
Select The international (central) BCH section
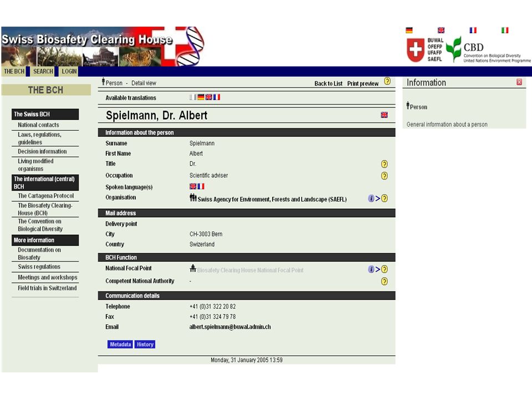click(x=45, y=182)
